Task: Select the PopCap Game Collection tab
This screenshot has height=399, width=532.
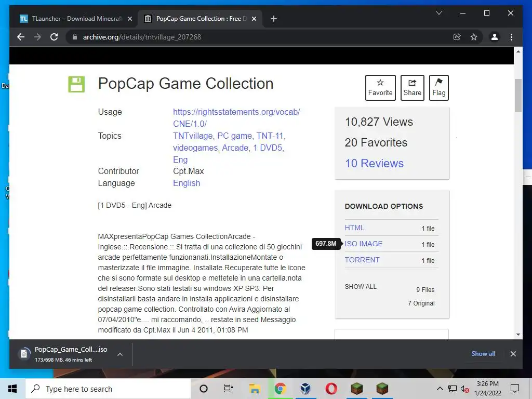Action: [x=200, y=19]
